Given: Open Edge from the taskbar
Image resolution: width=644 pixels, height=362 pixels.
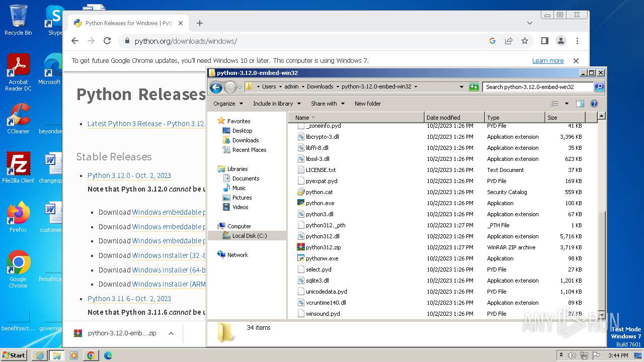Looking at the screenshot, I should [108, 355].
